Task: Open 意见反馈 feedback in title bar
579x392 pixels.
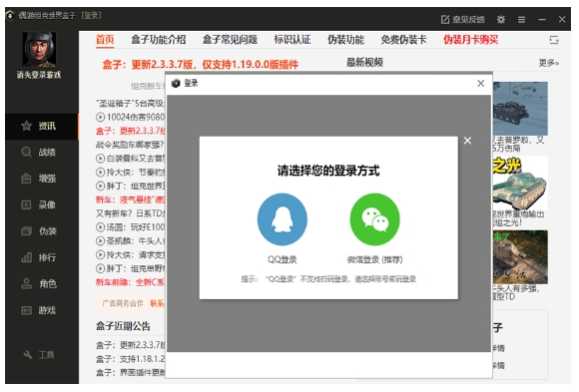Action: point(462,20)
